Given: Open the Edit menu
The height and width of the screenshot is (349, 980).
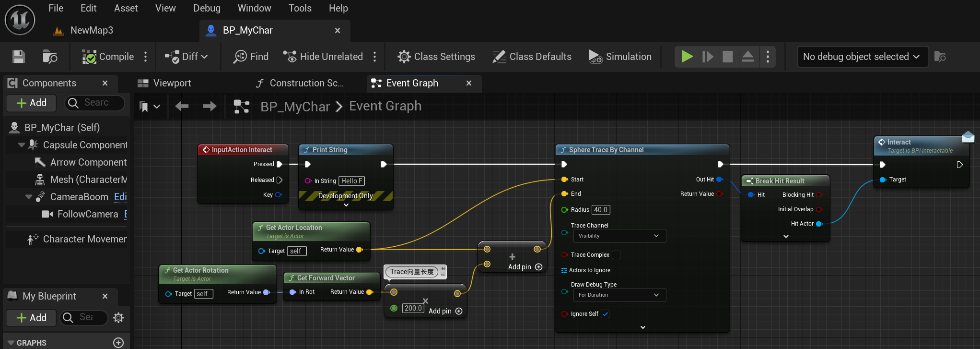Looking at the screenshot, I should coord(88,8).
